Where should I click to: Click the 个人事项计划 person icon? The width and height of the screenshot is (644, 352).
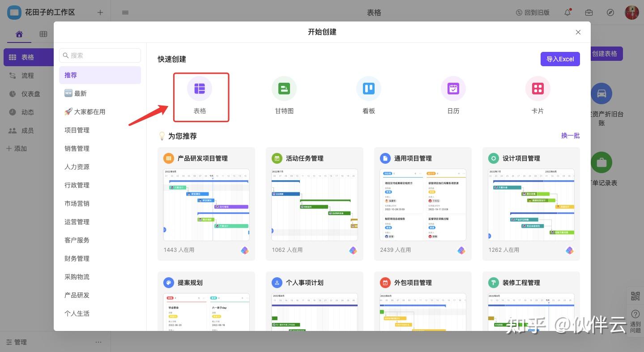click(x=277, y=283)
